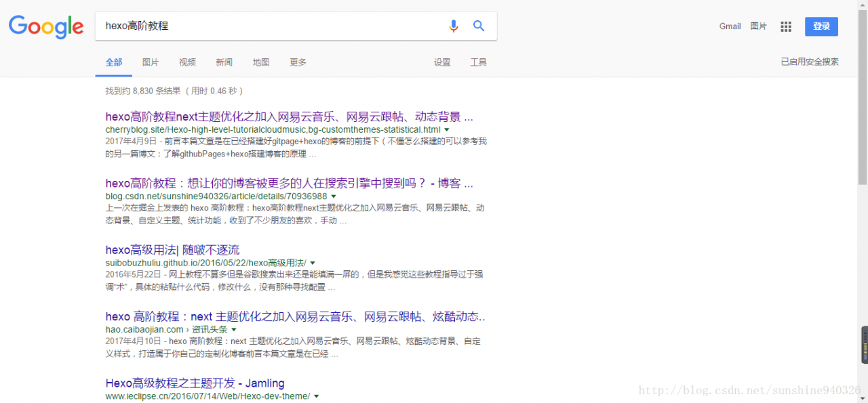Click cherryblog.site green URL text
868x403 pixels.
pos(273,129)
